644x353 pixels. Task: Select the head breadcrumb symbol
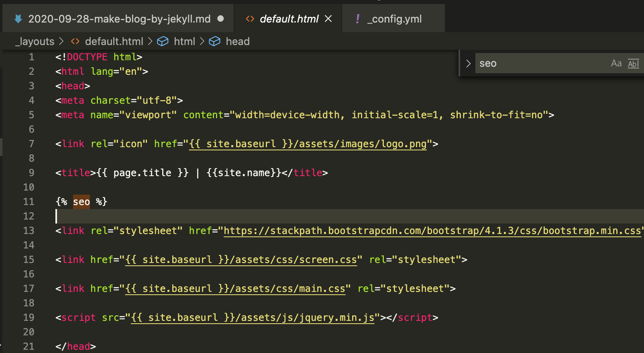[238, 41]
